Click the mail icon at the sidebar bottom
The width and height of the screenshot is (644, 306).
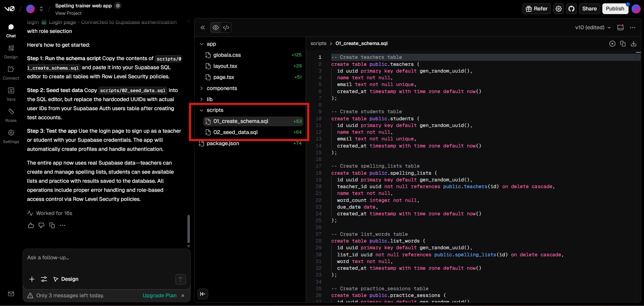click(x=11, y=294)
